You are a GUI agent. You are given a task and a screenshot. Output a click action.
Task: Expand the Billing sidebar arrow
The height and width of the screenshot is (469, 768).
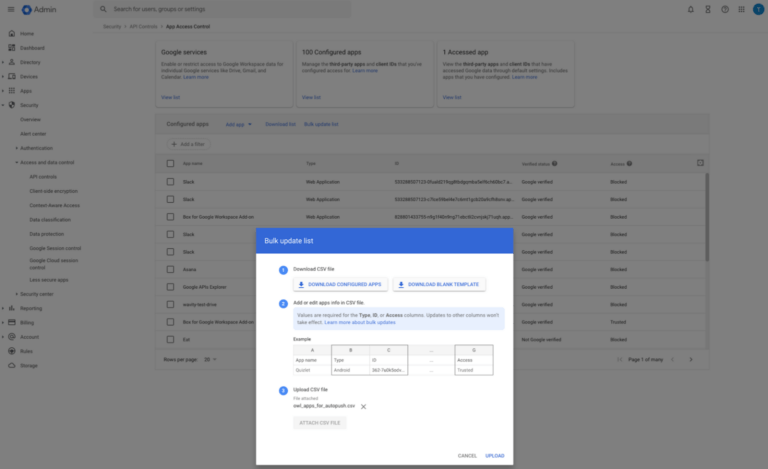click(x=3, y=323)
